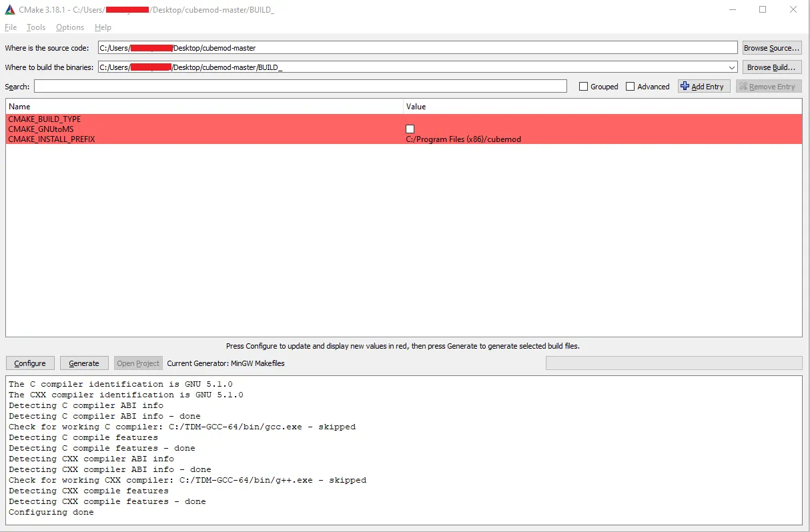Click the Press Configure hint text
Image resolution: width=810 pixels, height=532 pixels.
403,346
